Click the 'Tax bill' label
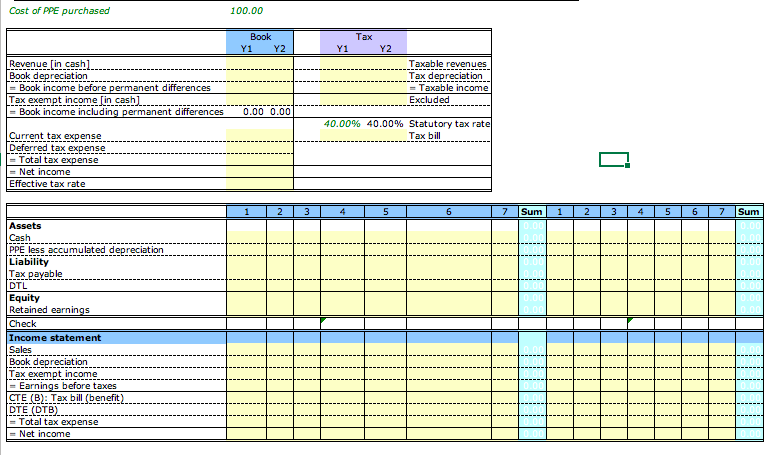This screenshot has height=455, width=778. 424,135
